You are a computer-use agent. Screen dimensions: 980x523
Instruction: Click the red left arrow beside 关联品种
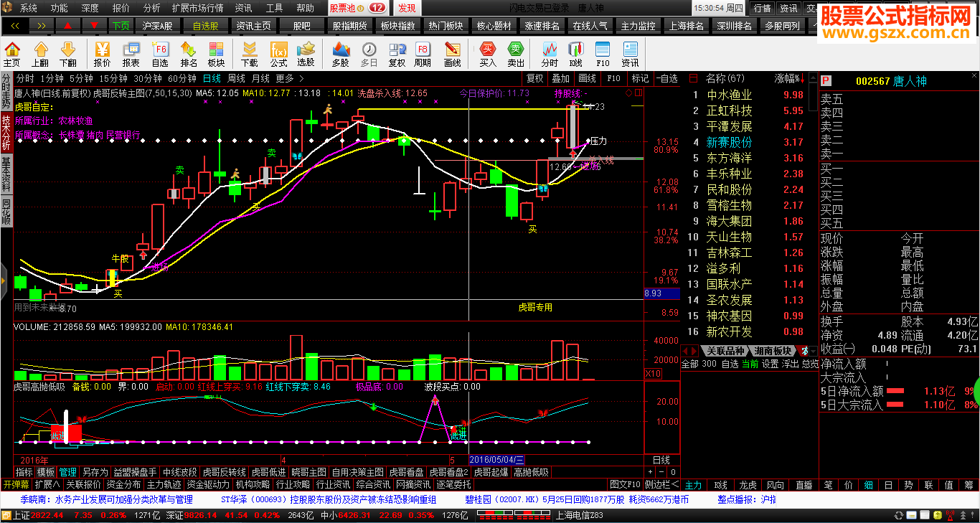(685, 351)
